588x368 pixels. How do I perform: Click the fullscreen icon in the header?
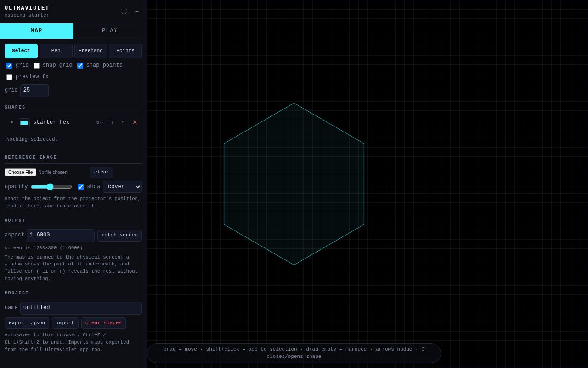124,11
